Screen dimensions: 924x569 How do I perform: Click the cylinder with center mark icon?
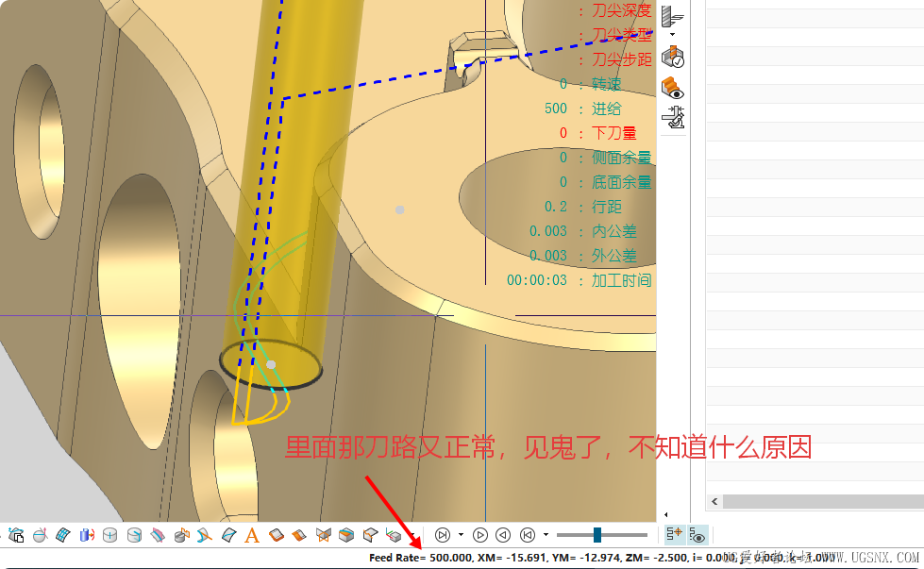tap(110, 535)
